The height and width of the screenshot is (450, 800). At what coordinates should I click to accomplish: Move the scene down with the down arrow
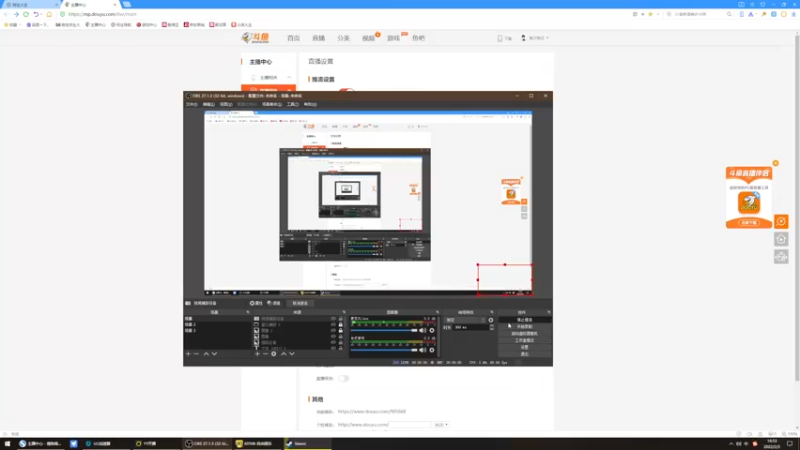point(214,354)
